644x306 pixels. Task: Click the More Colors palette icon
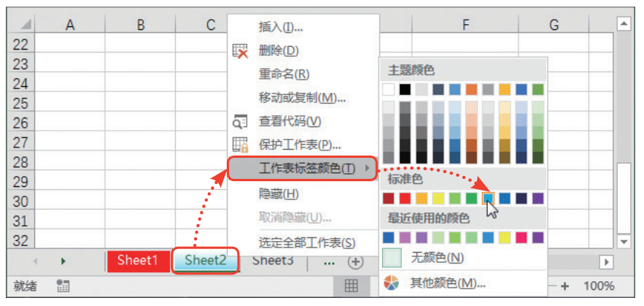coord(392,283)
